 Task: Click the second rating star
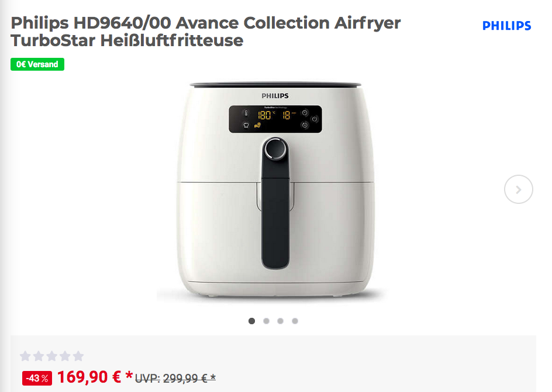(x=39, y=356)
